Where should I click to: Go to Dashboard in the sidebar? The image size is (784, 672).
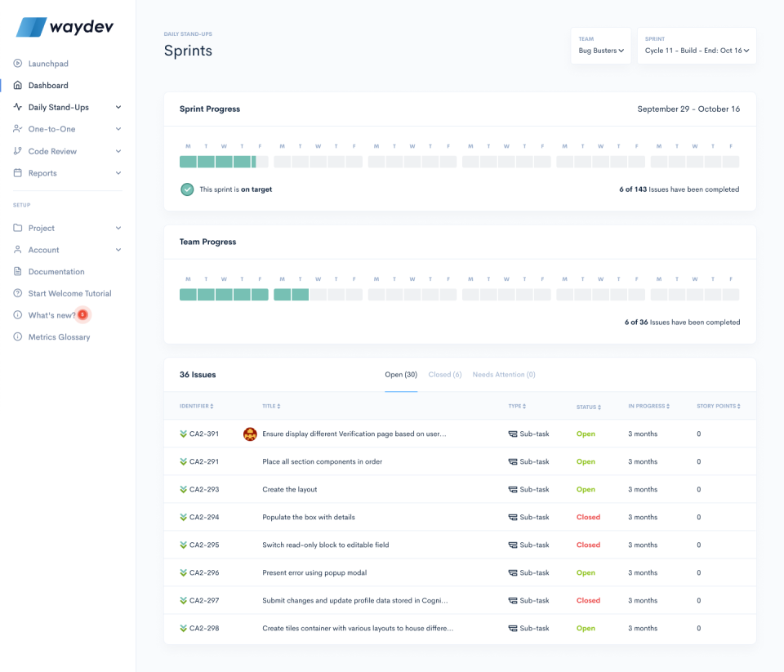click(48, 86)
